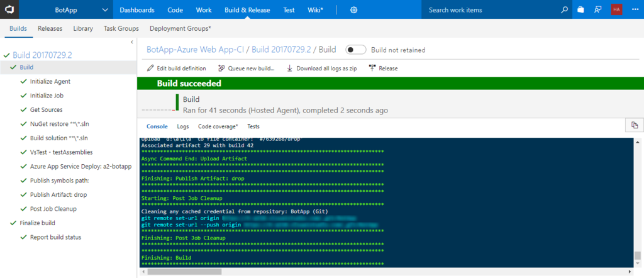Toggle the Build not retained switch
The width and height of the screenshot is (644, 278).
point(356,50)
